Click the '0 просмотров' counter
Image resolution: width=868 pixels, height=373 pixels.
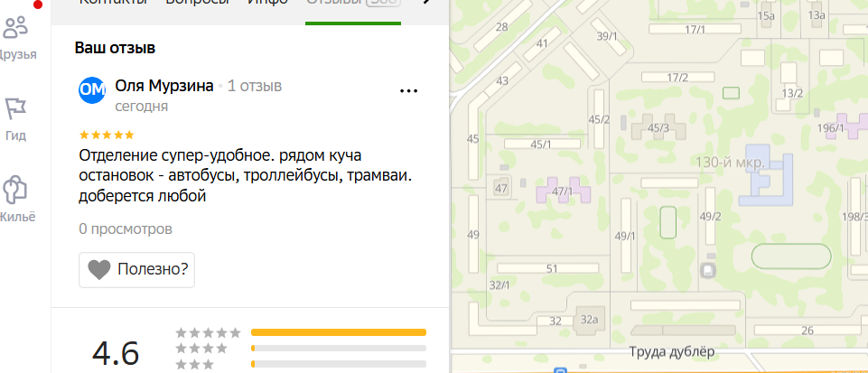pos(126,228)
